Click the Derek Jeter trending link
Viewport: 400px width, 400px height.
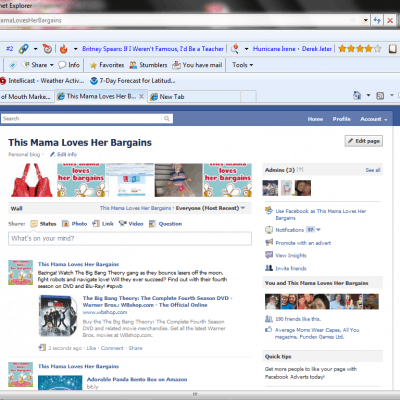[317, 49]
